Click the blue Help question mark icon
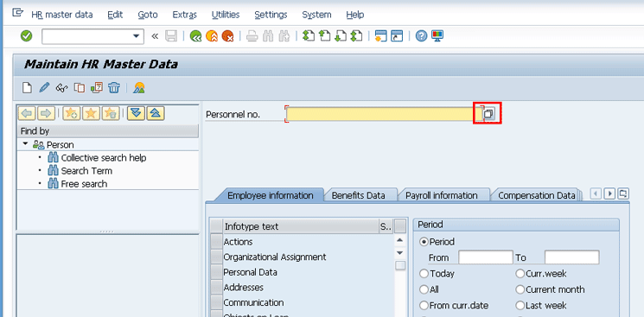The image size is (644, 317). [421, 36]
